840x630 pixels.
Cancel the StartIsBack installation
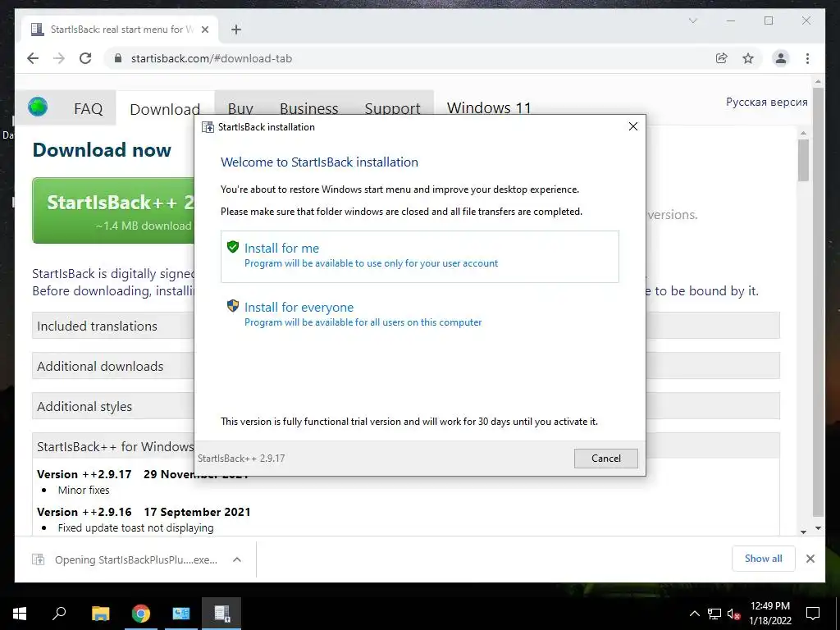pos(606,459)
